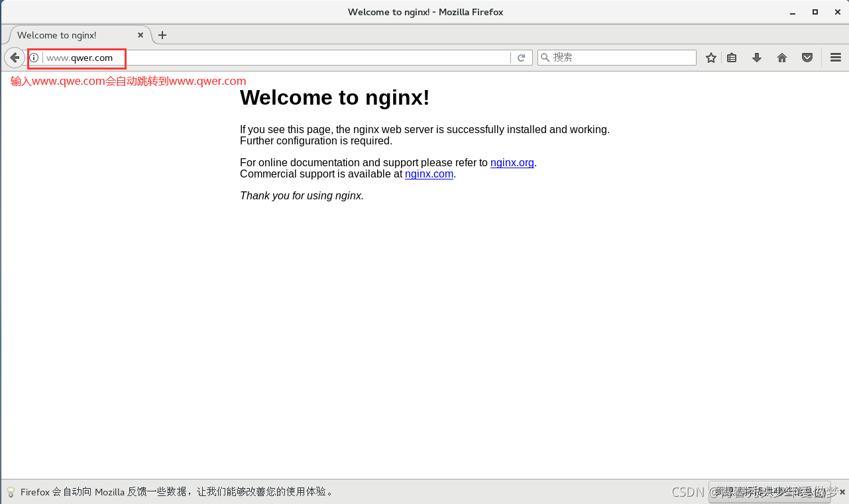Click the choose-what-to-share button in the notification bar
Screen dimensions: 849x504
[x=769, y=492]
